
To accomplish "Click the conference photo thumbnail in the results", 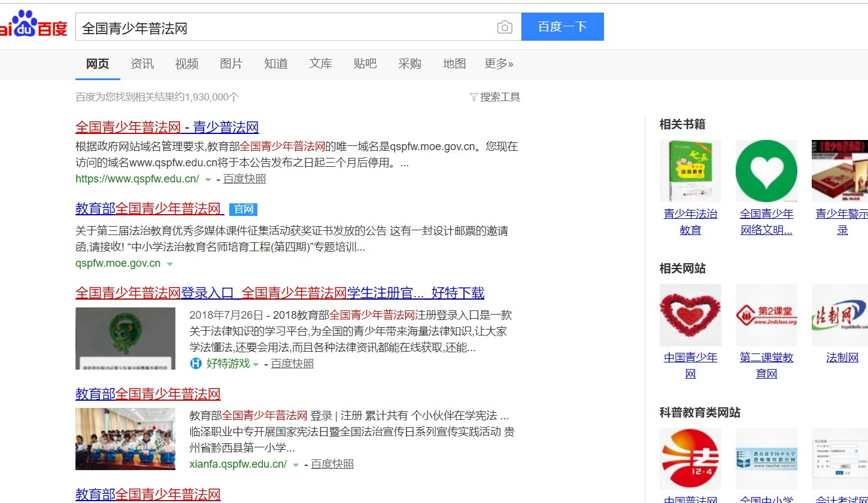I will (x=125, y=439).
